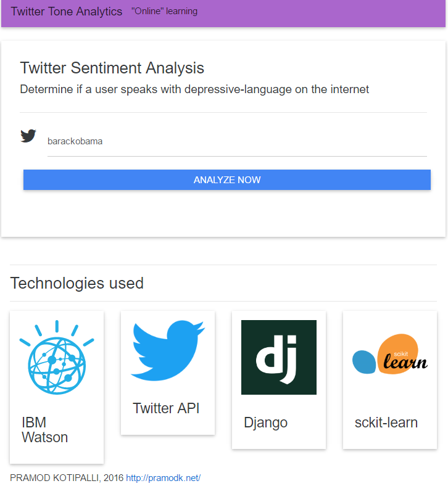Select the sckit-learn card label
Image resolution: width=448 pixels, height=494 pixels.
[x=386, y=422]
